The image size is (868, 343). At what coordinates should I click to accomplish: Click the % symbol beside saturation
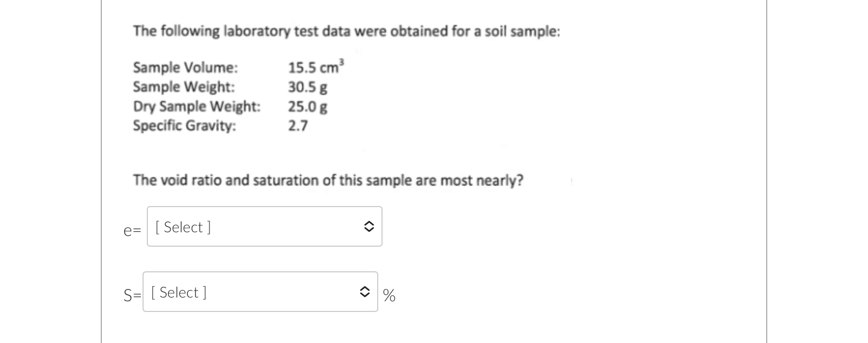tap(388, 295)
